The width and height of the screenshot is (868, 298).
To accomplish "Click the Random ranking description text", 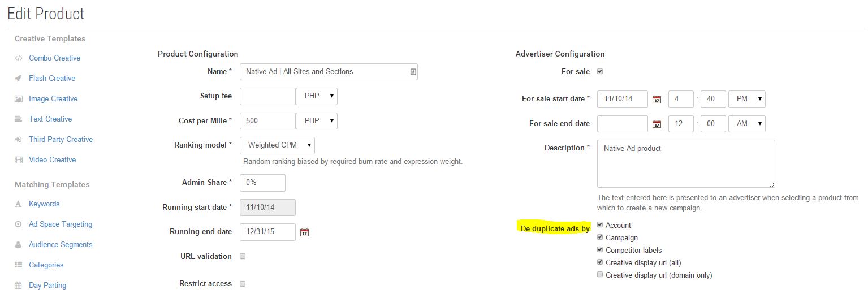I will [353, 161].
